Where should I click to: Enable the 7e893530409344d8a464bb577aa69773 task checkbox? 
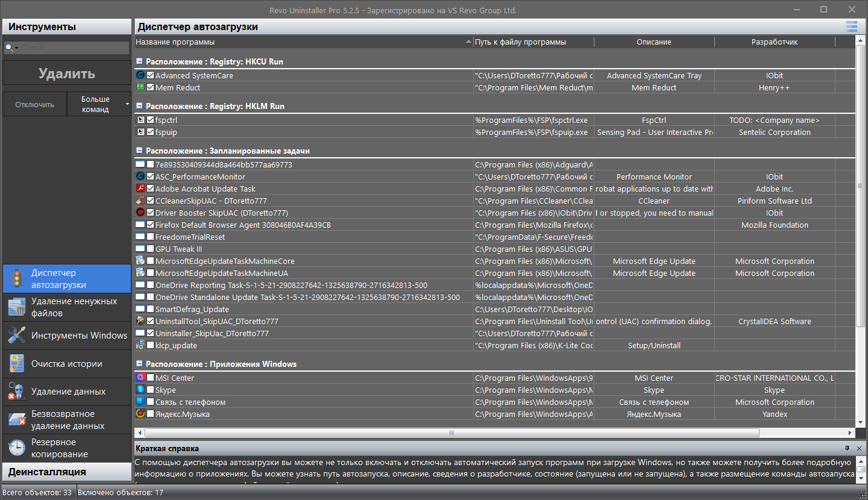click(x=151, y=164)
